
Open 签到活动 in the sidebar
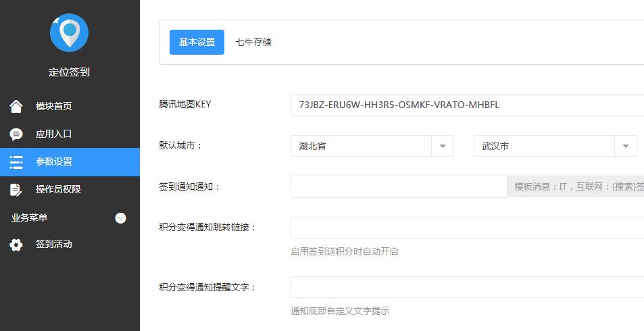point(54,245)
